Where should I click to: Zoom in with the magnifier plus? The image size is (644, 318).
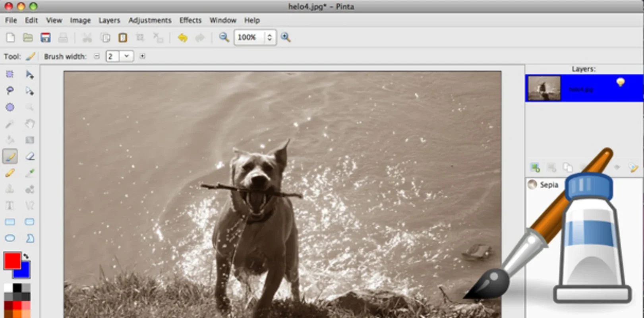286,37
